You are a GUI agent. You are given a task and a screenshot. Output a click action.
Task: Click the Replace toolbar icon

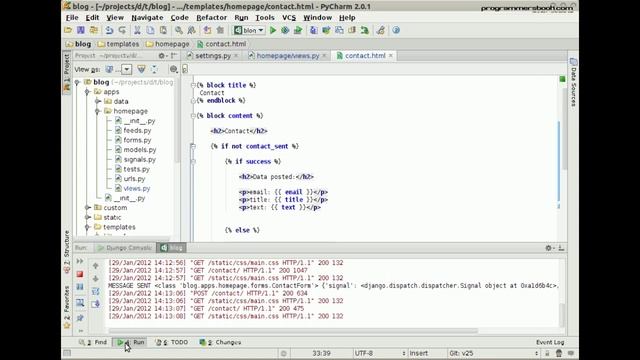[x=191, y=30]
